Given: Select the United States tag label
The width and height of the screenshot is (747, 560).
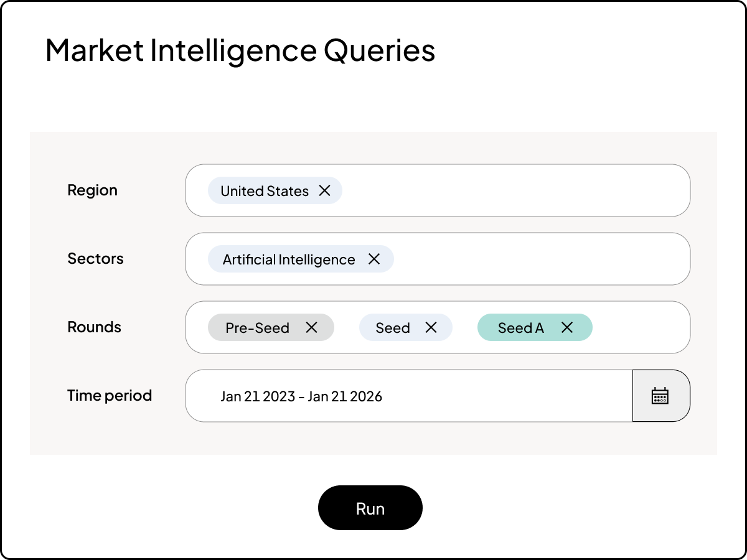Looking at the screenshot, I should pyautogui.click(x=265, y=191).
